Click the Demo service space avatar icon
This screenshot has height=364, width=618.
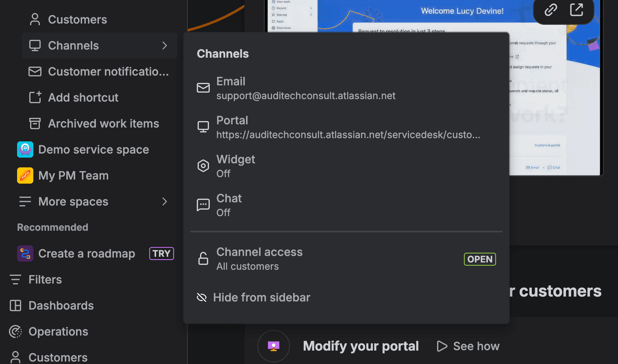tap(25, 149)
